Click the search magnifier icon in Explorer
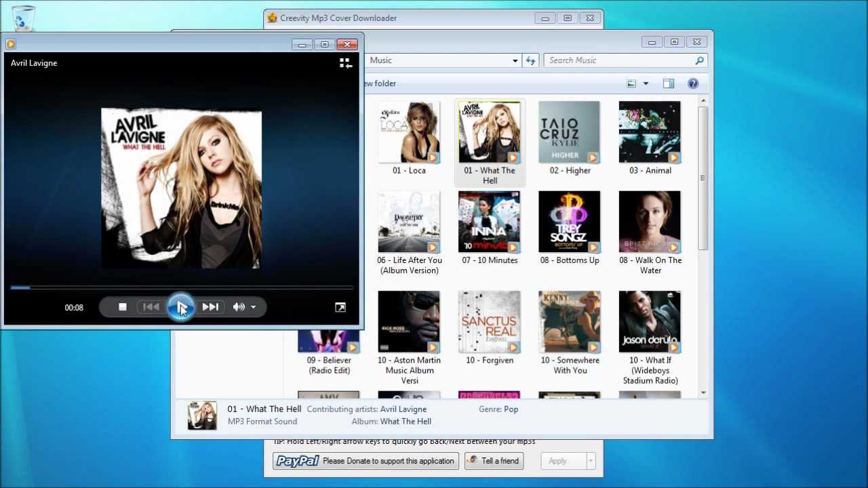Image resolution: width=868 pixels, height=488 pixels. 699,60
